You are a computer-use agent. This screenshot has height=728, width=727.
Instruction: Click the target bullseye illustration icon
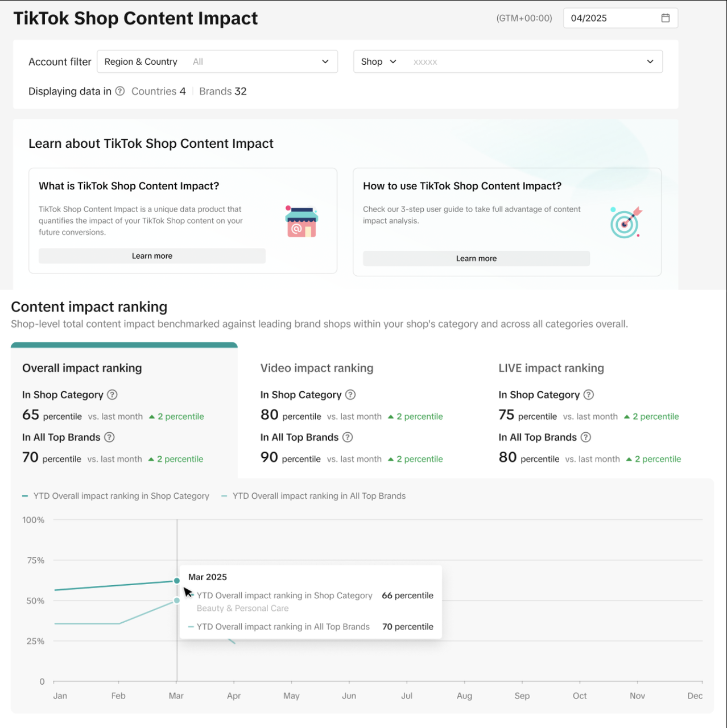625,222
